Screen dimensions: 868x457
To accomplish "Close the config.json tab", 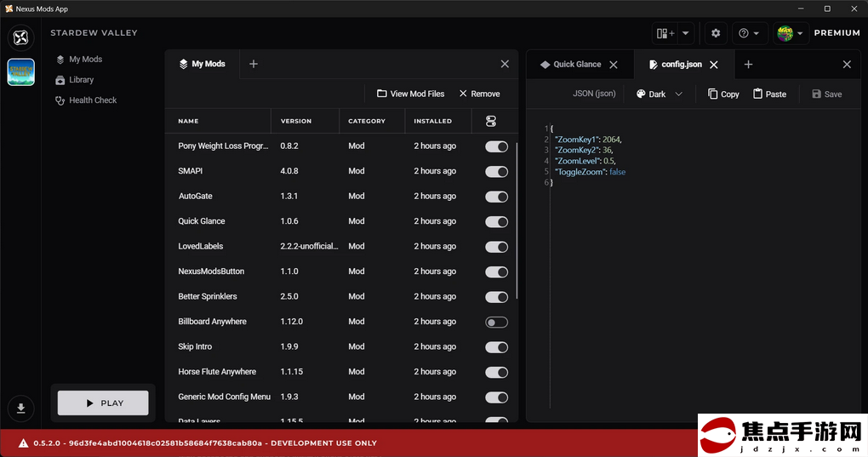I will pyautogui.click(x=714, y=65).
